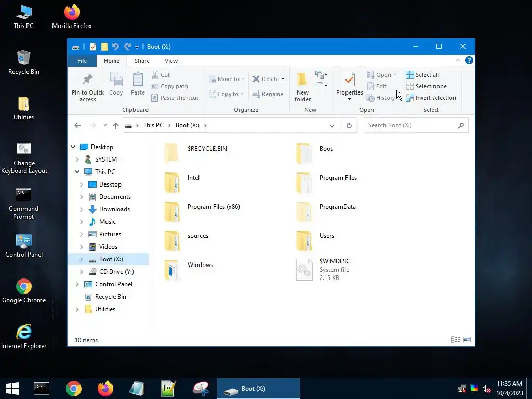Screen dimensions: 532x399
Task: Click Pin to Quick access icon
Action: click(87, 79)
